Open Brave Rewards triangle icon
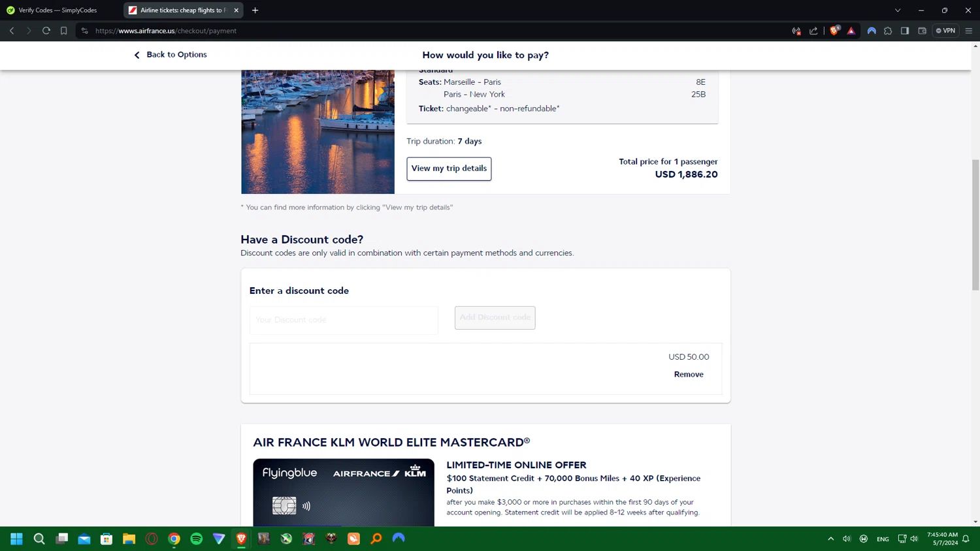Viewport: 980px width, 551px height. (x=851, y=31)
